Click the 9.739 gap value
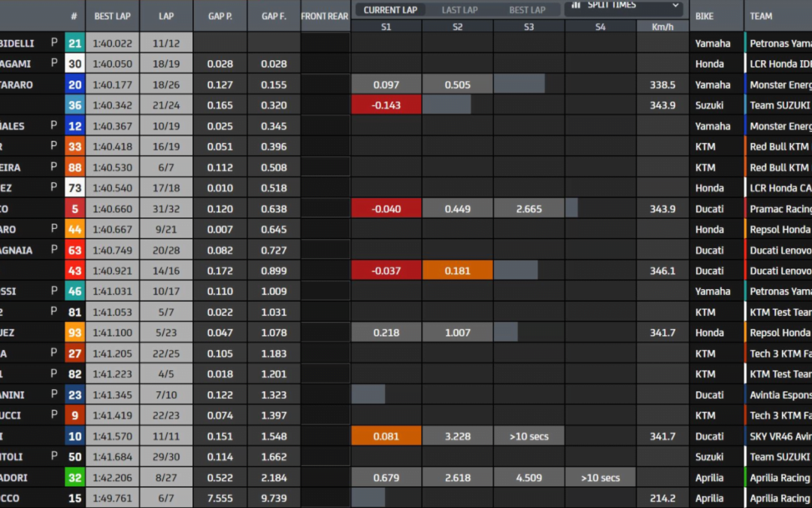 point(274,498)
